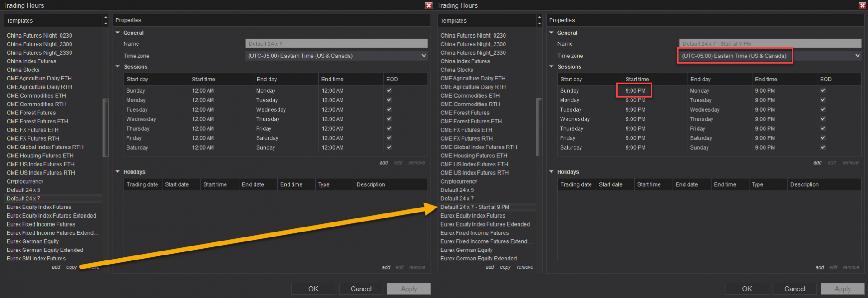Click End time column header in right Sessions
This screenshot has width=868, height=298.
coord(784,79)
